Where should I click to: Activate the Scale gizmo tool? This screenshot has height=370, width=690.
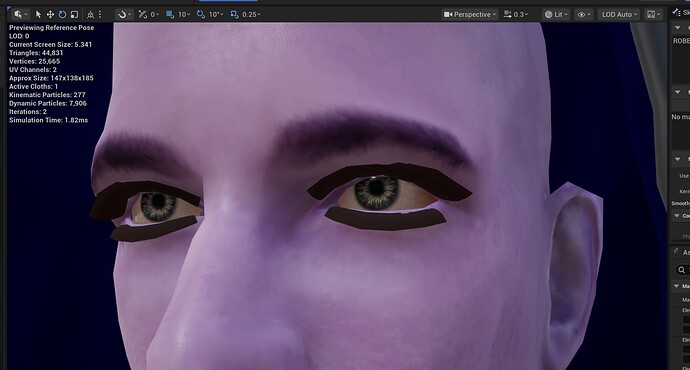(x=74, y=15)
